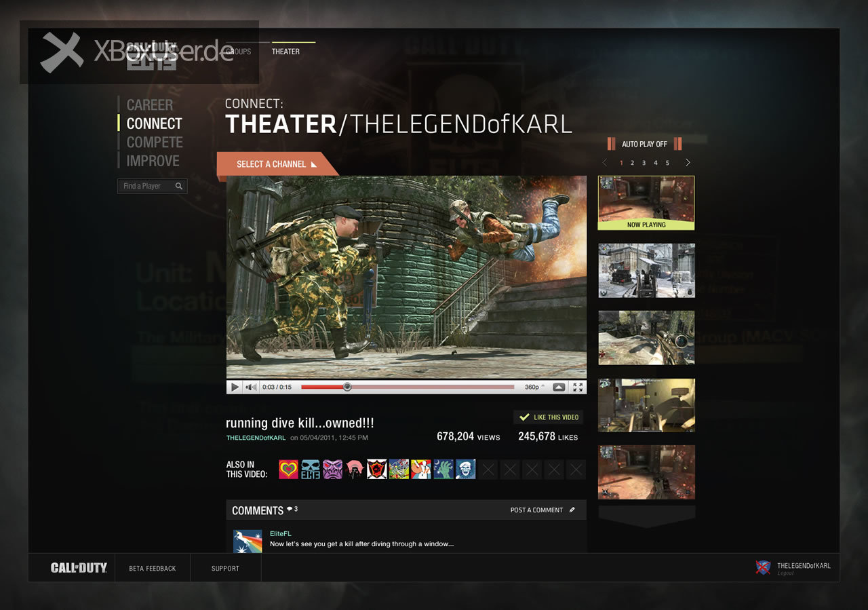Click the white figure on yellow-red emblem
Viewport: 868px width, 610px height.
421,469
